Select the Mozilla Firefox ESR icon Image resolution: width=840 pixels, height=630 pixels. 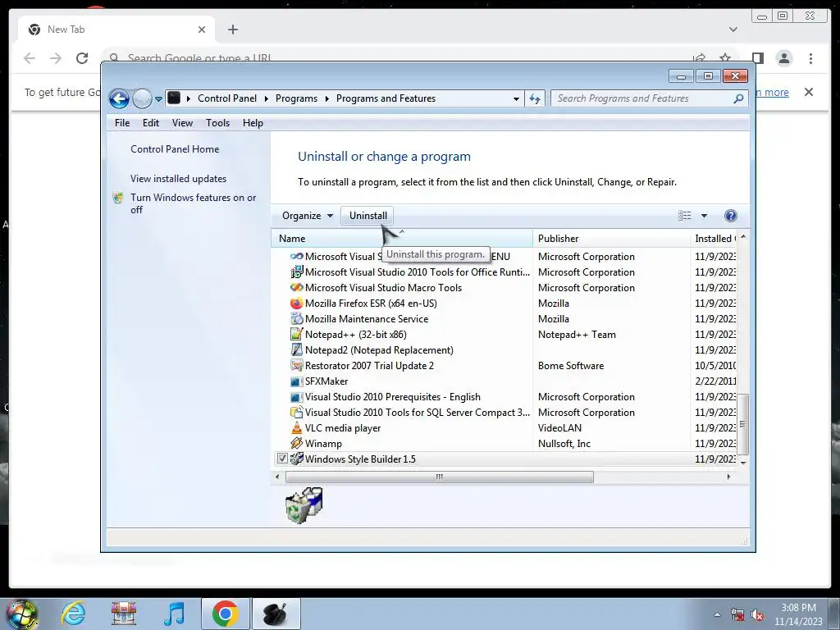pyautogui.click(x=296, y=304)
